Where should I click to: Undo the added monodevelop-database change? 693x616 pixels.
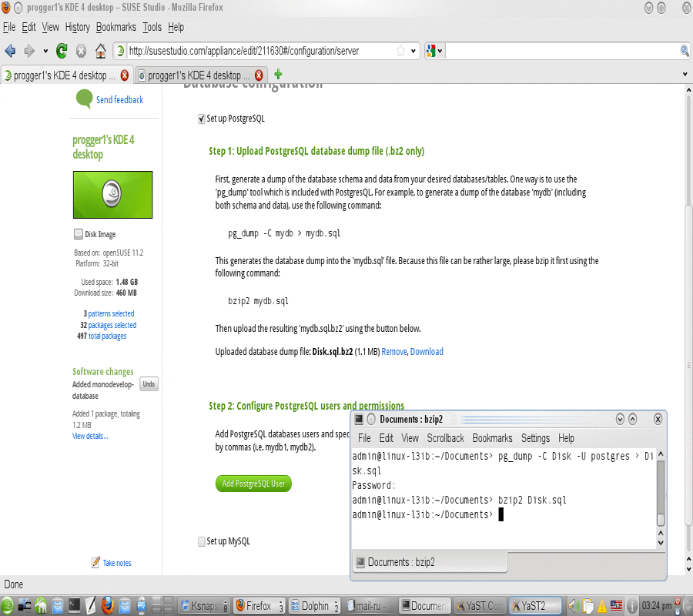pyautogui.click(x=149, y=384)
